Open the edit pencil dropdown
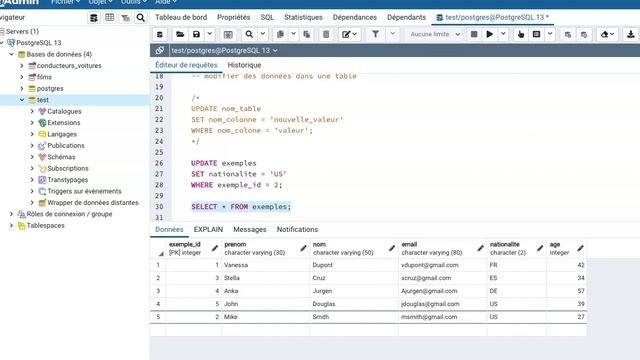The height and width of the screenshot is (360, 640). pyautogui.click(x=349, y=34)
